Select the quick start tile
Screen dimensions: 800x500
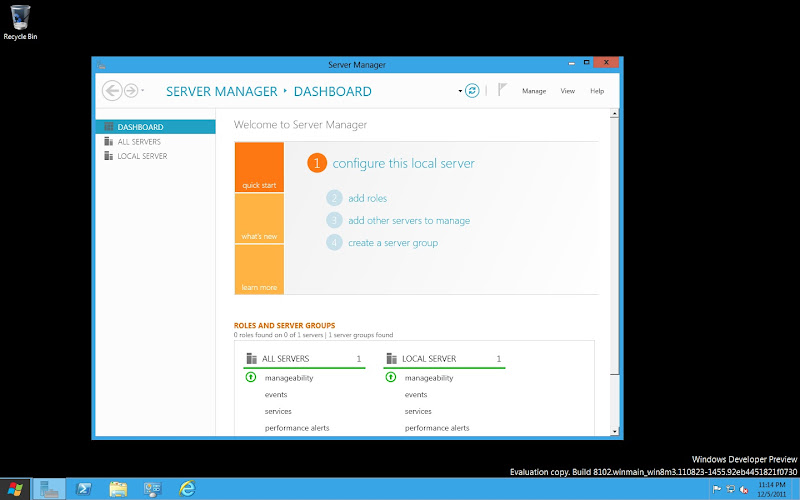coord(259,167)
